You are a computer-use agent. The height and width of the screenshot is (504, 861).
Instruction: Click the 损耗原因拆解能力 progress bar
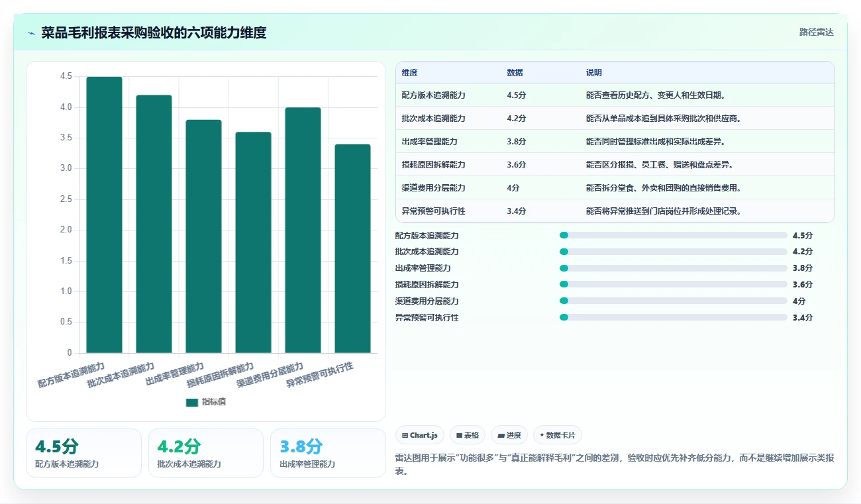[673, 285]
